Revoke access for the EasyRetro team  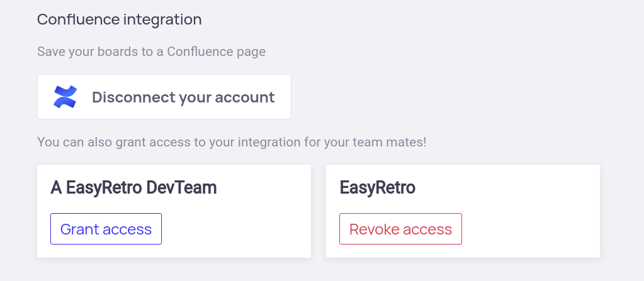click(400, 229)
